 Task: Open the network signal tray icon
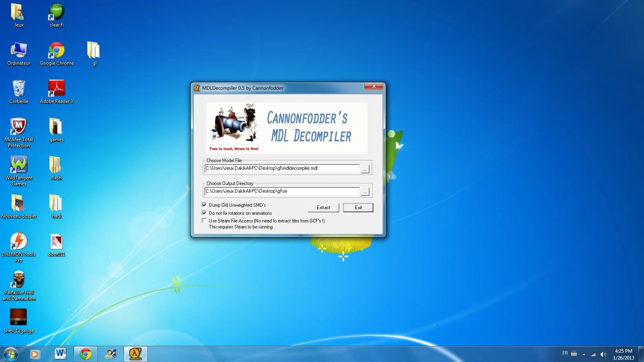(x=593, y=354)
